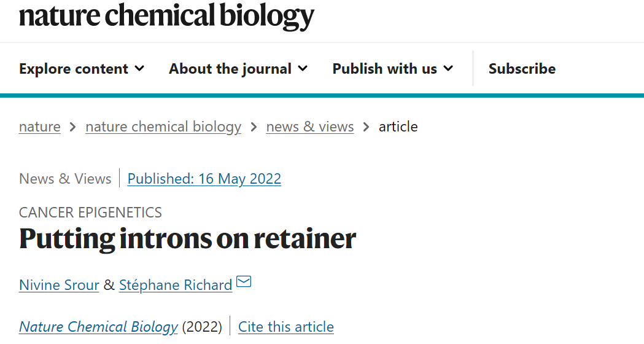This screenshot has width=644, height=344.
Task: Click the chevron before article breadcrumb
Action: (x=367, y=127)
